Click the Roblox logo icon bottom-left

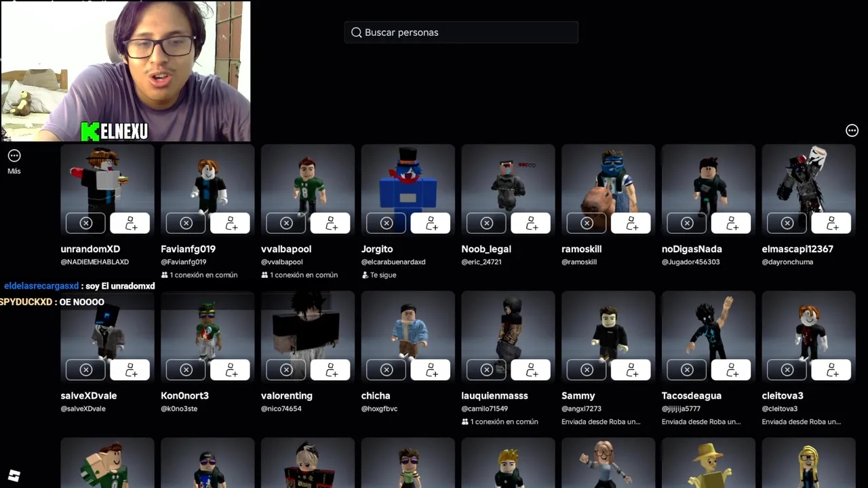point(14,476)
